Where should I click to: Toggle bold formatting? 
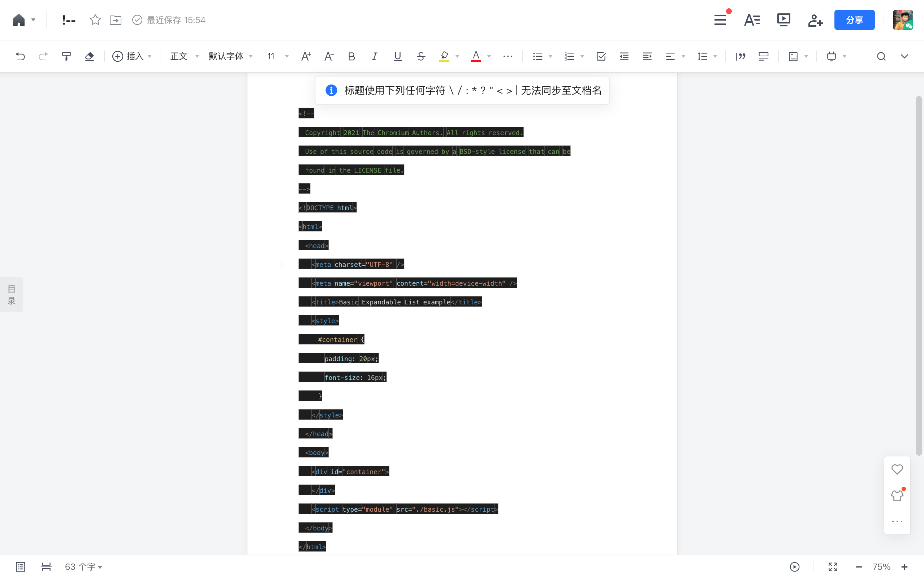click(x=351, y=56)
